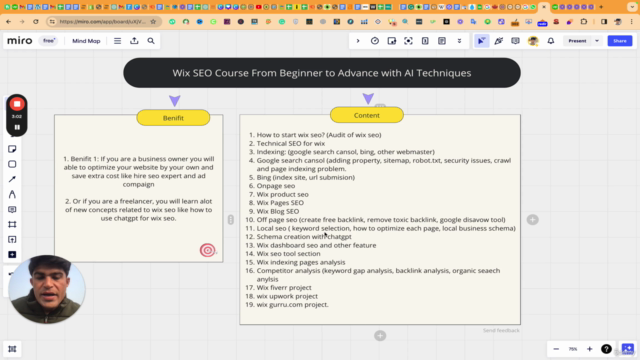
Task: Open the screen sharing tool icon
Action: (392, 41)
